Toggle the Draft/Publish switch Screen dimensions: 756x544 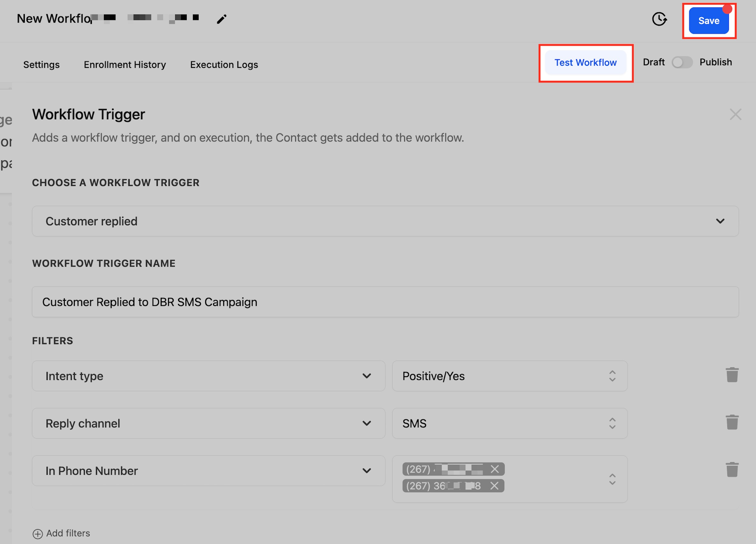tap(682, 62)
